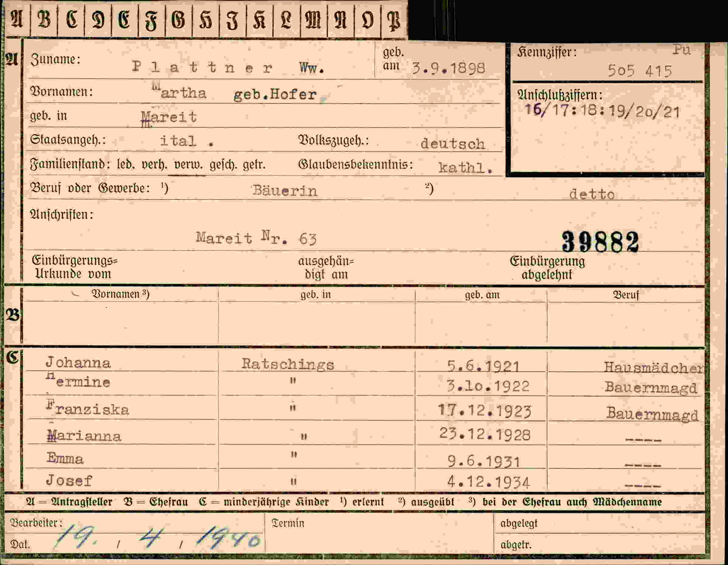Click the handwritten year '1940'
Viewport: 728px width, 565px height.
click(x=228, y=537)
